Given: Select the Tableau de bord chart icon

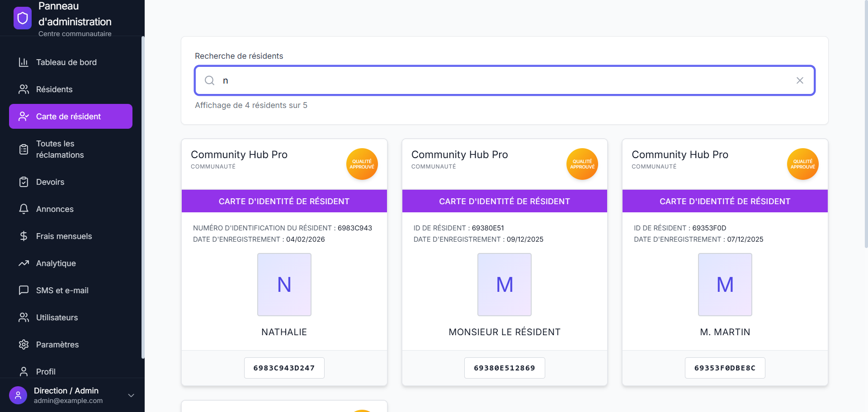Looking at the screenshot, I should pos(24,62).
